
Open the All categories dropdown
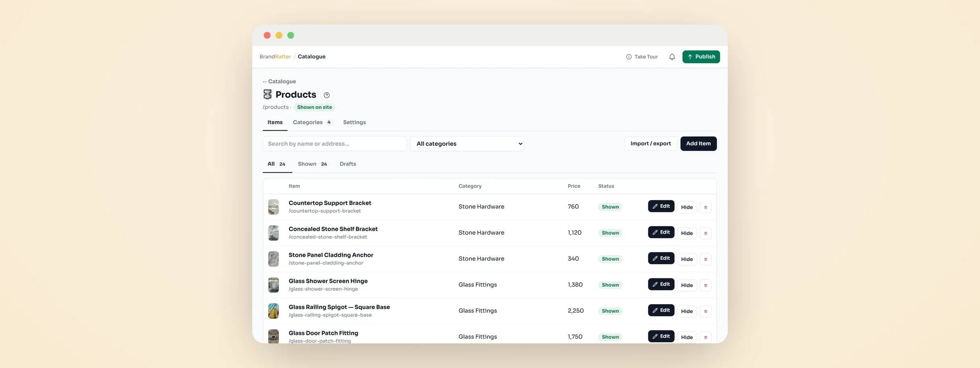(467, 144)
